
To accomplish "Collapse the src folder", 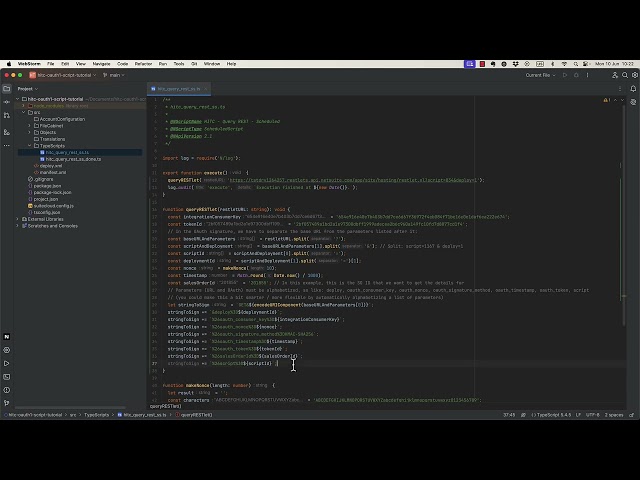I will pyautogui.click(x=24, y=112).
